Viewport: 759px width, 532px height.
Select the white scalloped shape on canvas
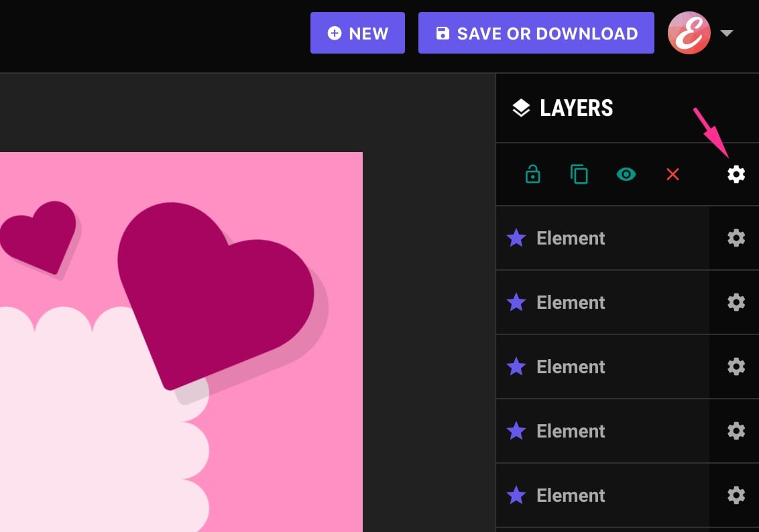(80, 415)
